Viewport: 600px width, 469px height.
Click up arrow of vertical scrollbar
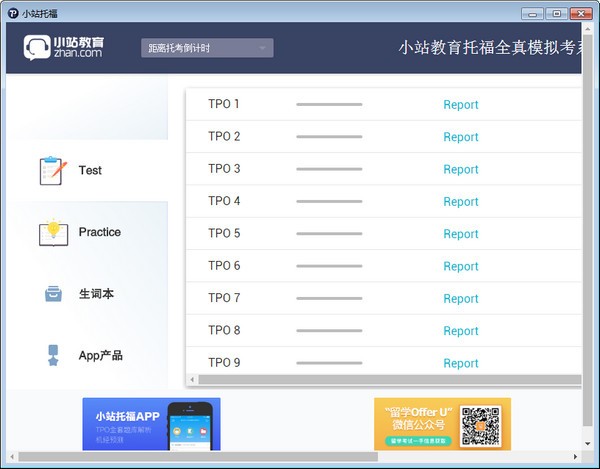[x=587, y=29]
